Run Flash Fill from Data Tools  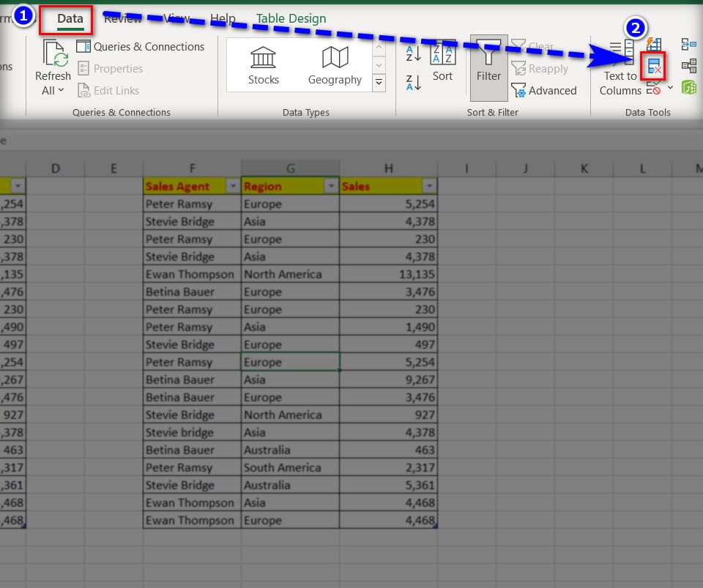[x=654, y=45]
